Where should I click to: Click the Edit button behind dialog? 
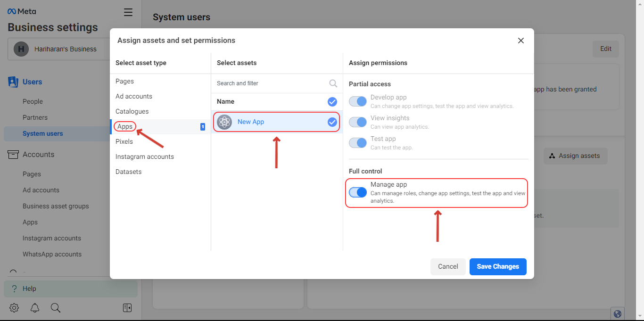pos(606,49)
